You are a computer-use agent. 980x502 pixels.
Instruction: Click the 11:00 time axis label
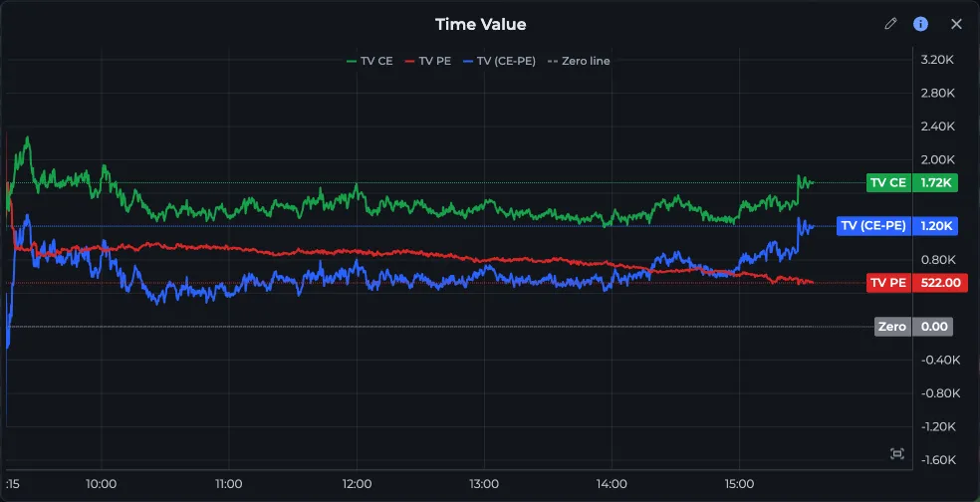point(229,484)
